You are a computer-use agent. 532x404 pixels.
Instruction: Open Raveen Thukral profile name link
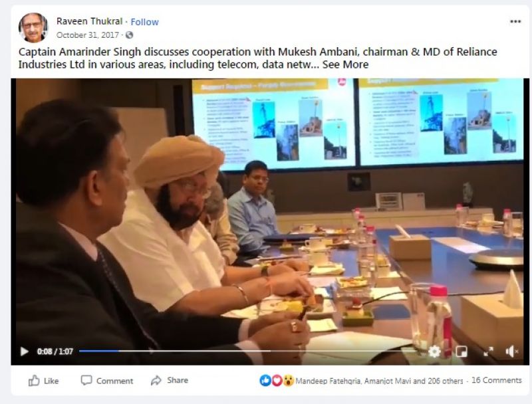point(89,21)
